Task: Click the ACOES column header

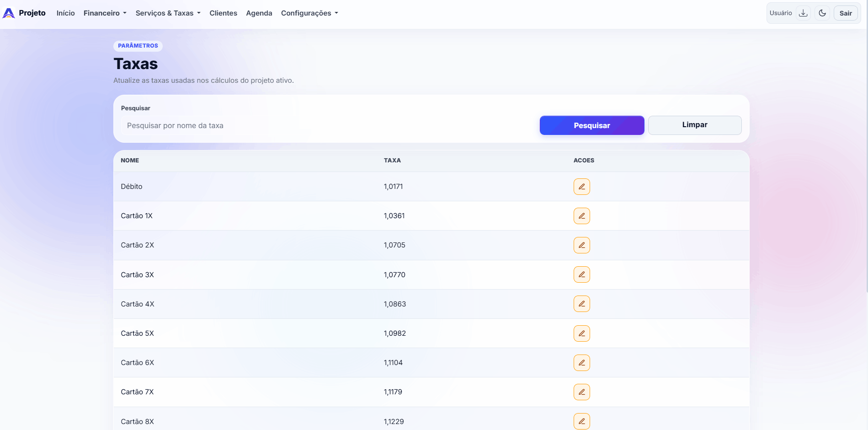Action: pos(584,161)
